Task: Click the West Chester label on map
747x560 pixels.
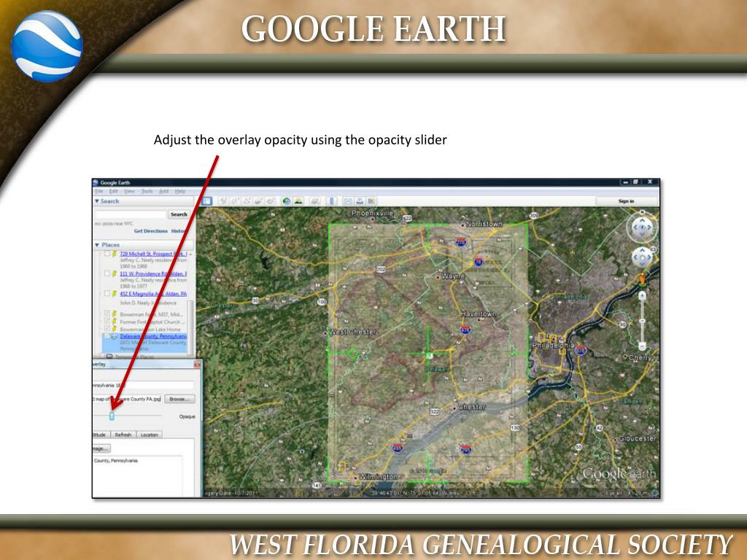Action: point(353,332)
